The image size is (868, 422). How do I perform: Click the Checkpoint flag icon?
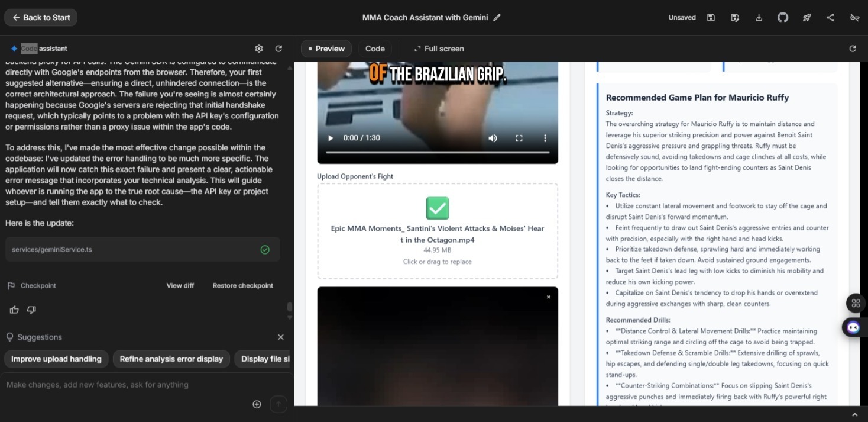coord(11,286)
